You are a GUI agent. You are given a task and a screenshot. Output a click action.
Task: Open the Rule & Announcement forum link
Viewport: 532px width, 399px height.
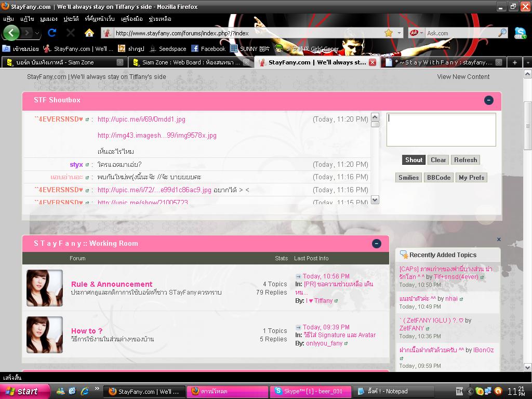(112, 284)
